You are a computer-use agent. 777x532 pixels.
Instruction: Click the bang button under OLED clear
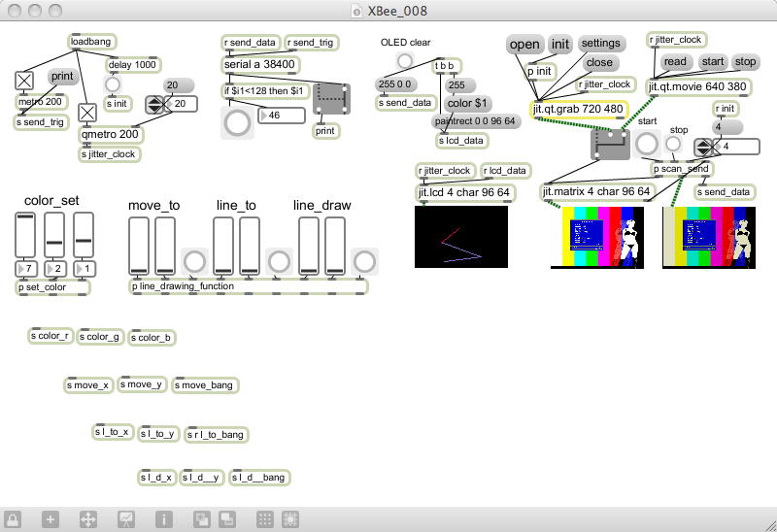tap(405, 61)
